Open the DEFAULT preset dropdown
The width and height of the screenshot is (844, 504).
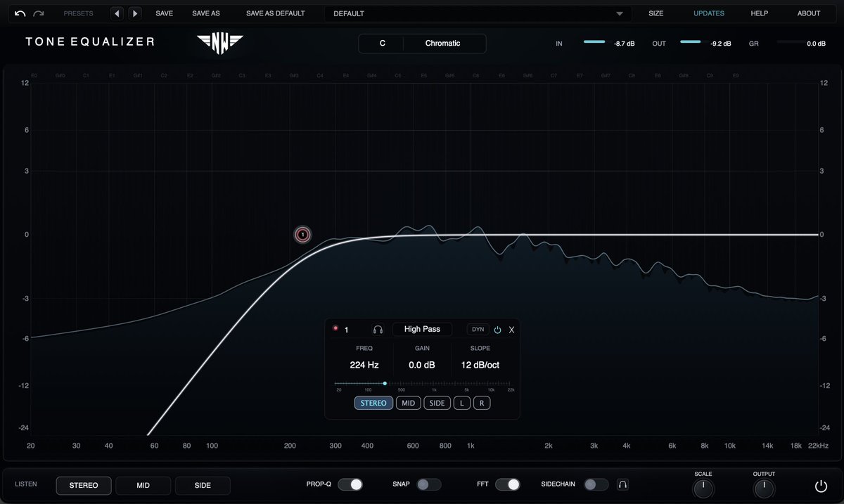478,13
